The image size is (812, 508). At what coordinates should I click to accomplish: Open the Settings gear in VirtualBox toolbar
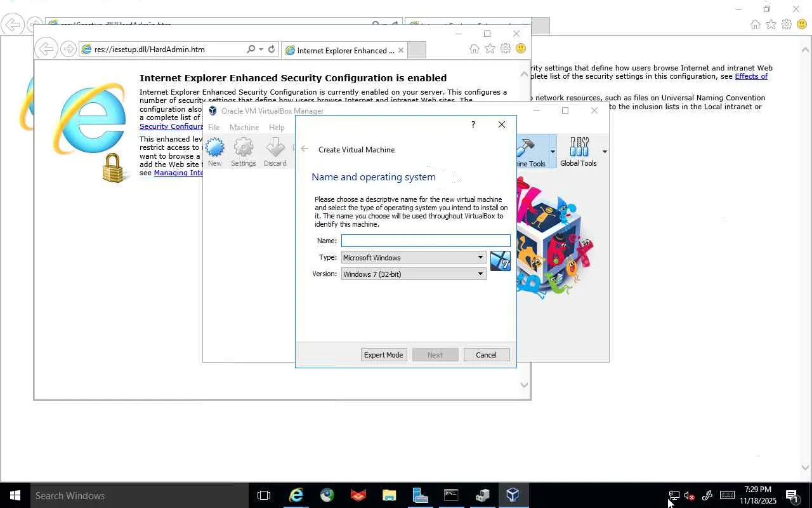pyautogui.click(x=244, y=152)
